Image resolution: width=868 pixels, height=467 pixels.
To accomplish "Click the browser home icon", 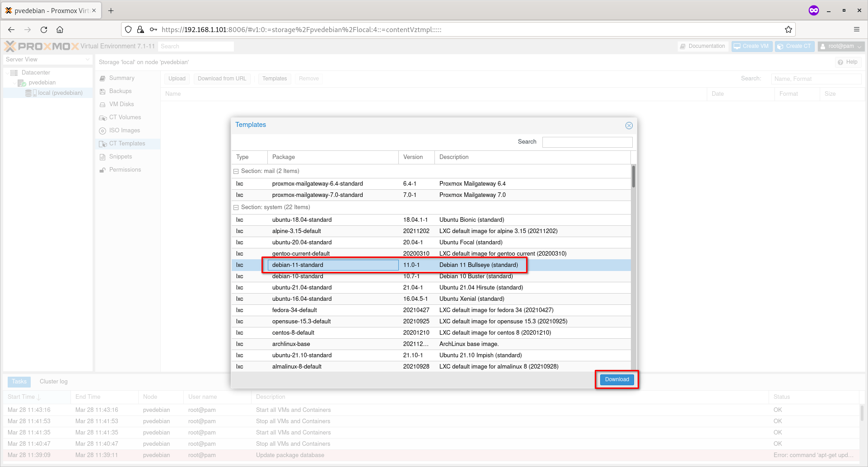I will coord(60,30).
